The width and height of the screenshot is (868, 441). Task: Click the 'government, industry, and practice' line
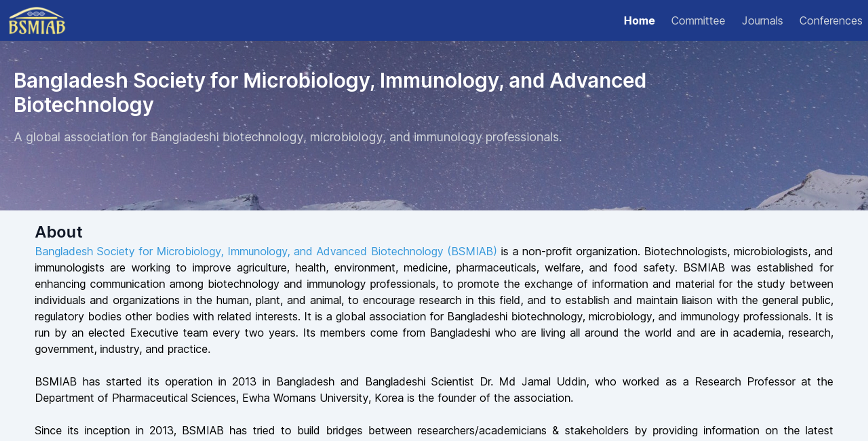[x=123, y=349]
